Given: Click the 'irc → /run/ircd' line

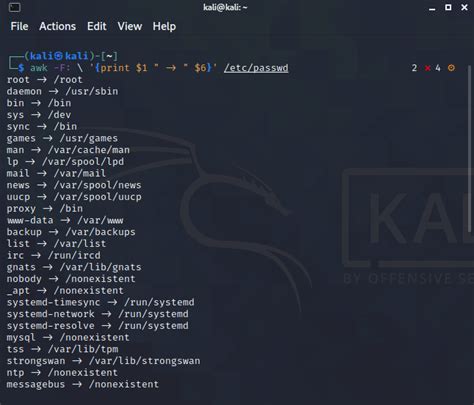Looking at the screenshot, I should pos(53,255).
